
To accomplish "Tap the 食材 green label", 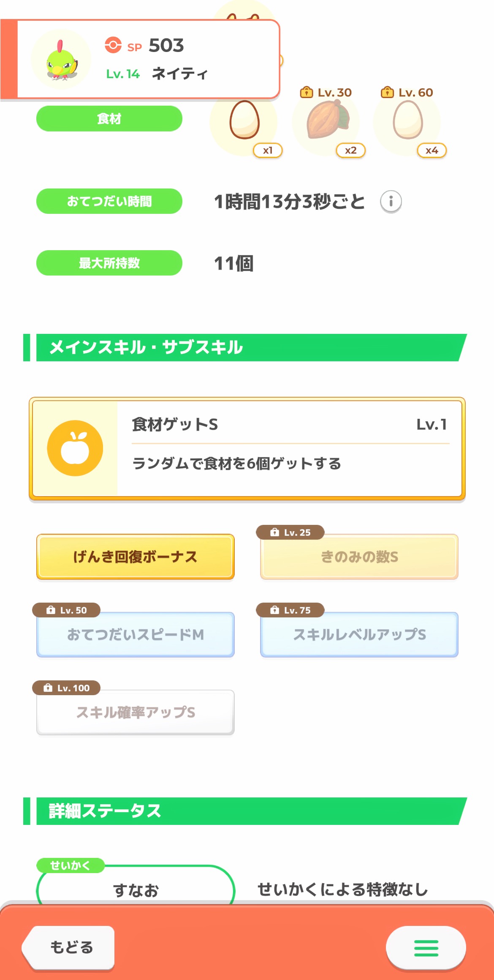I will (x=109, y=119).
